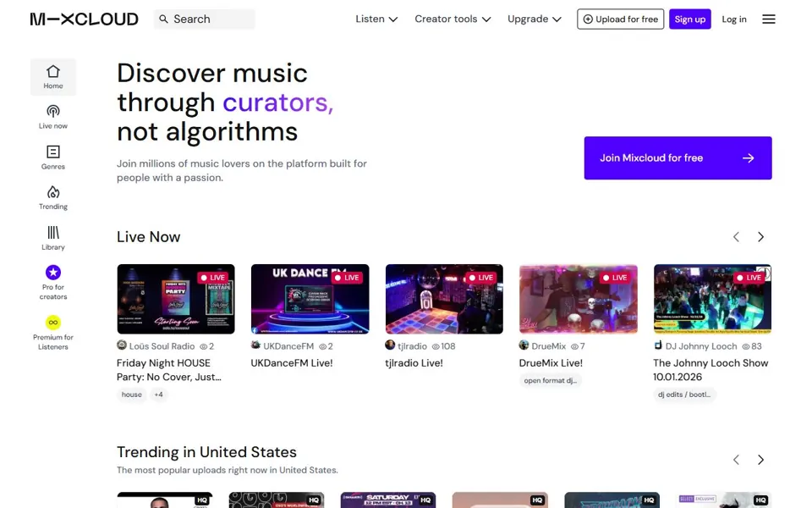Open UKDanceFM Live! title
812x508 pixels.
tap(292, 363)
